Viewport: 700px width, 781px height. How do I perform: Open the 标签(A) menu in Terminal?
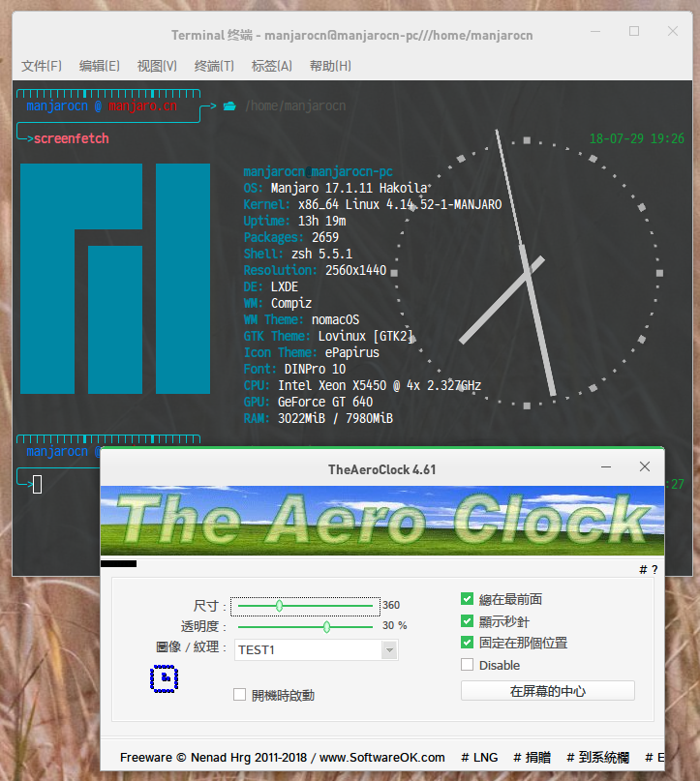271,66
